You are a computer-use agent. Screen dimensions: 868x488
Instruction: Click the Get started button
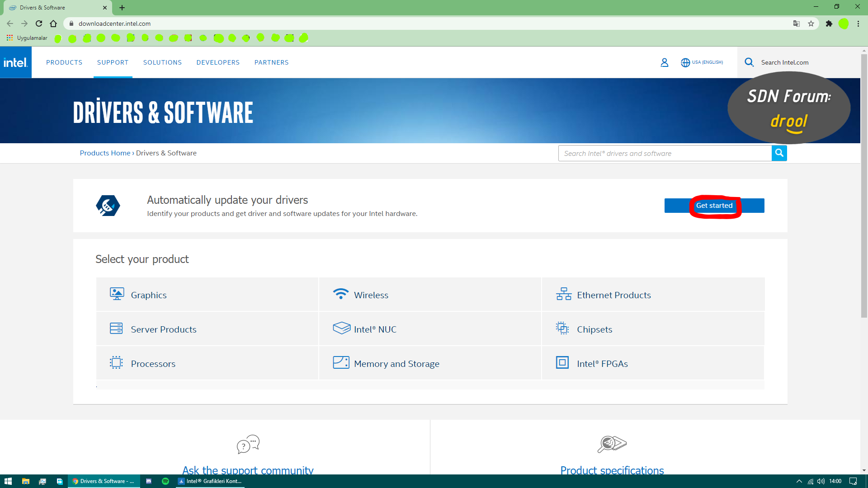point(714,206)
